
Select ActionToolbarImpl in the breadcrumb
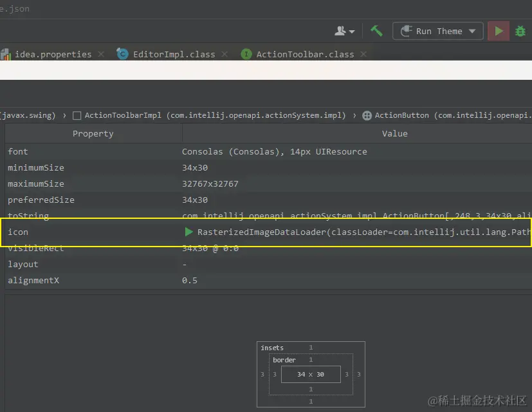pos(215,115)
